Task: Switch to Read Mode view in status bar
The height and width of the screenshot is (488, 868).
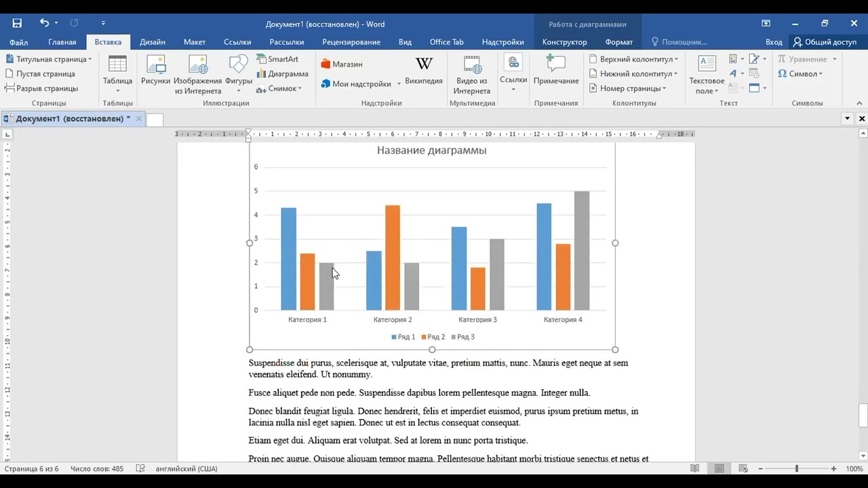Action: (x=694, y=468)
